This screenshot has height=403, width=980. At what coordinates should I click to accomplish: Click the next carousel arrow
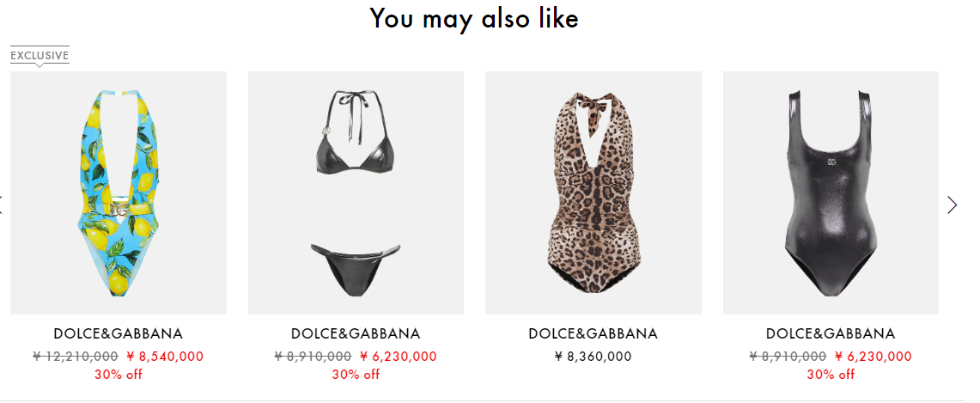pyautogui.click(x=952, y=205)
